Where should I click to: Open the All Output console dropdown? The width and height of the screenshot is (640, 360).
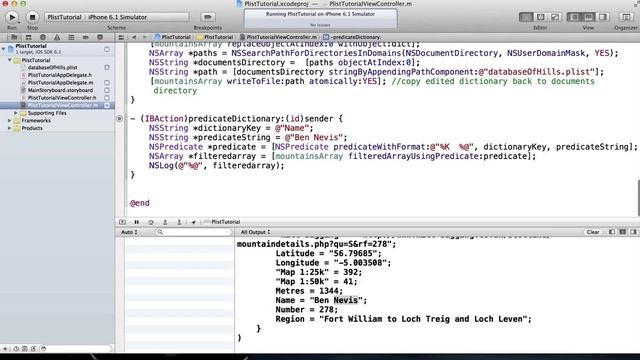tap(255, 232)
